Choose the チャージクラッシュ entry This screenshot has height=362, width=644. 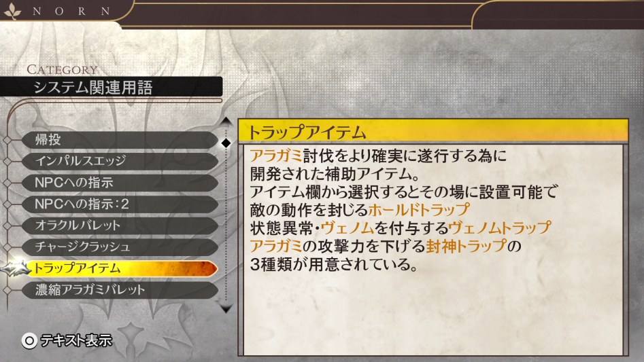120,247
